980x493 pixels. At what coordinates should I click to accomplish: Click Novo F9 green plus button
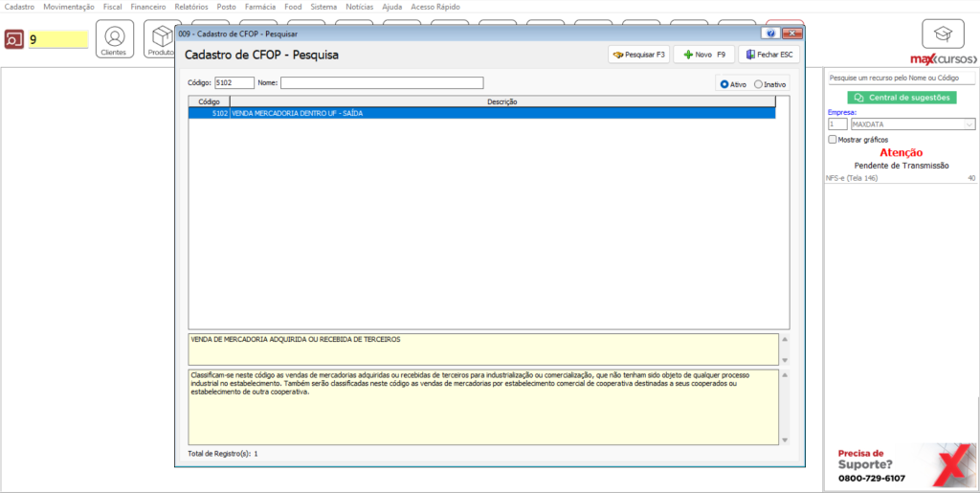[x=703, y=55]
